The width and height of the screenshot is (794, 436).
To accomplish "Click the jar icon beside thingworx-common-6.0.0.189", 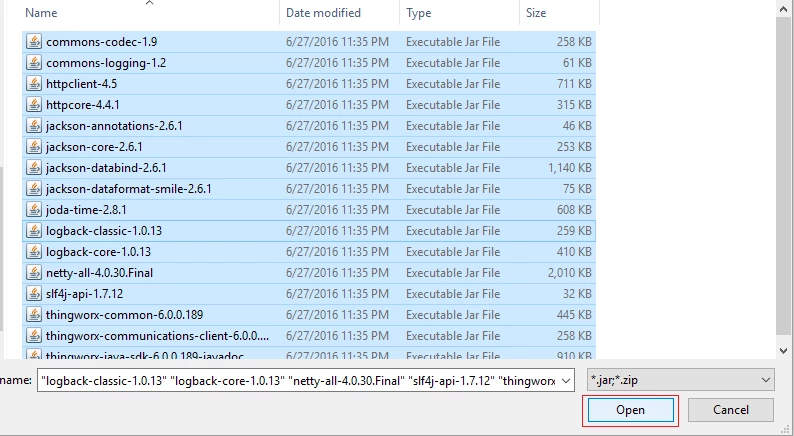I will tap(34, 315).
